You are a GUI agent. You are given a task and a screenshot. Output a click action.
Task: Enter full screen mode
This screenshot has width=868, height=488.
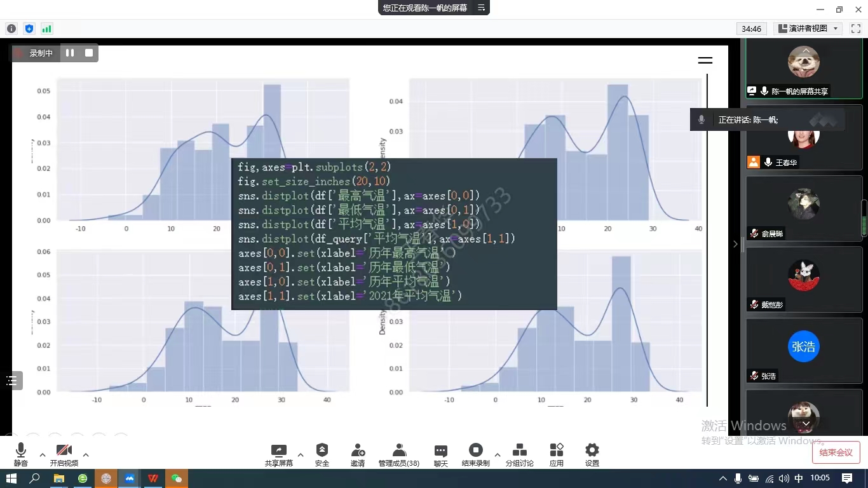click(855, 29)
